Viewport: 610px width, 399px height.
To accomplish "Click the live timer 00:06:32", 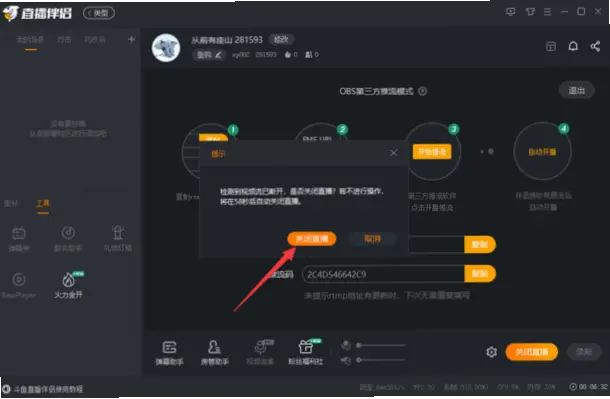I will click(589, 387).
